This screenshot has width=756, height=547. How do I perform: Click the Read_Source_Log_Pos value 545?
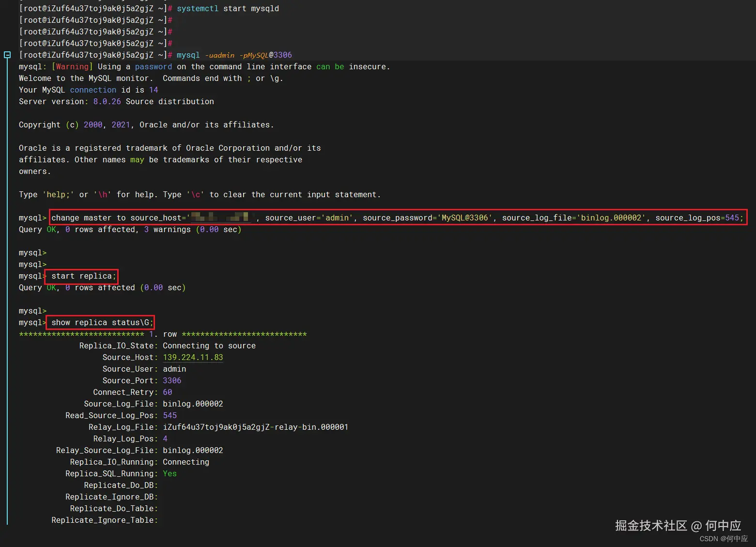170,416
